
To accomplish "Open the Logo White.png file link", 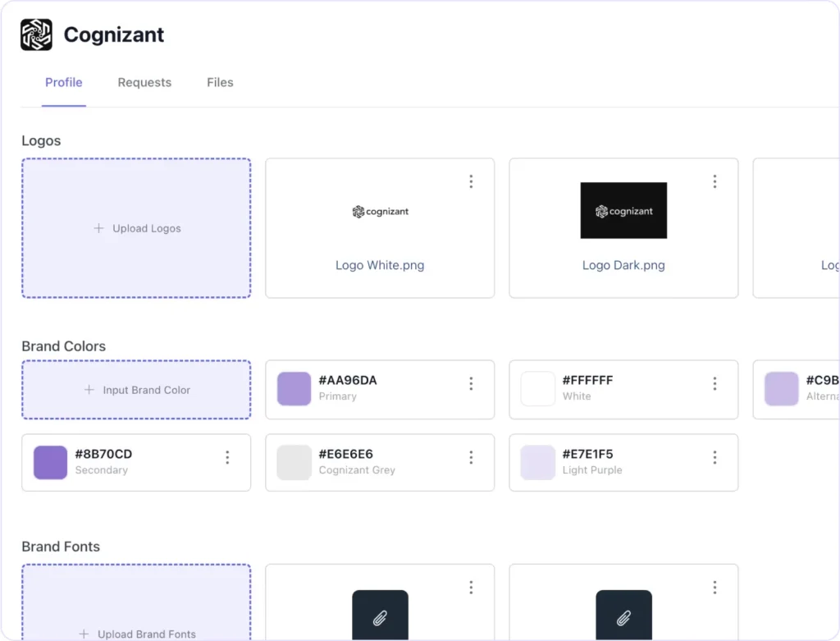I will [380, 265].
